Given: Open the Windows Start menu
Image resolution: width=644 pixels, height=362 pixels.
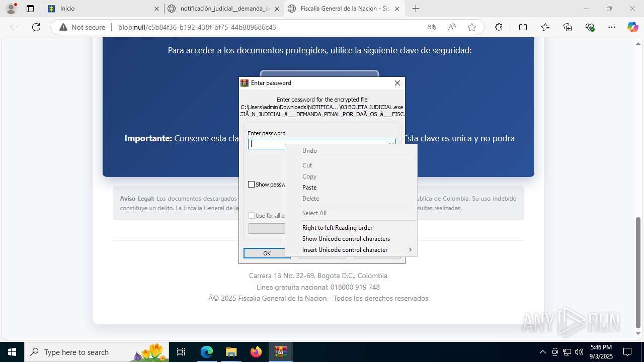Looking at the screenshot, I should (x=12, y=352).
